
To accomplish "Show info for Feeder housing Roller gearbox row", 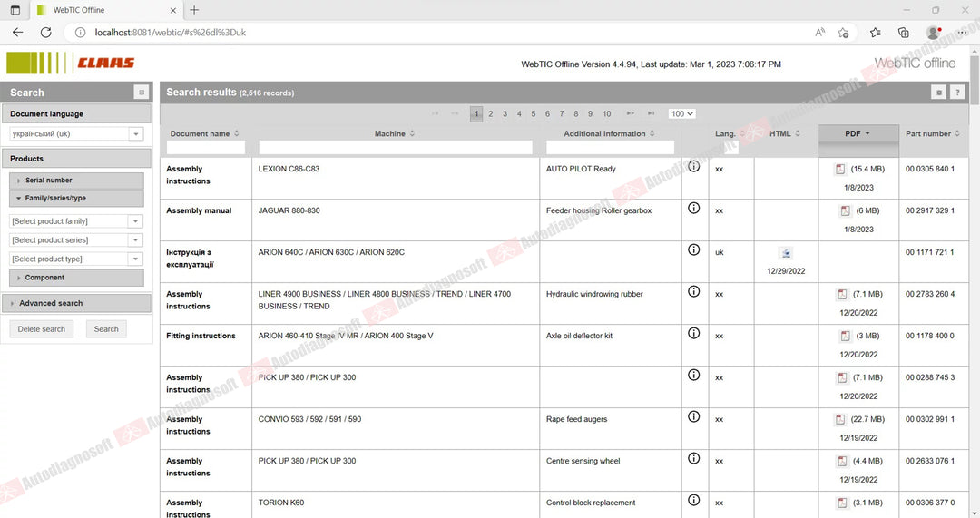I will pyautogui.click(x=694, y=208).
